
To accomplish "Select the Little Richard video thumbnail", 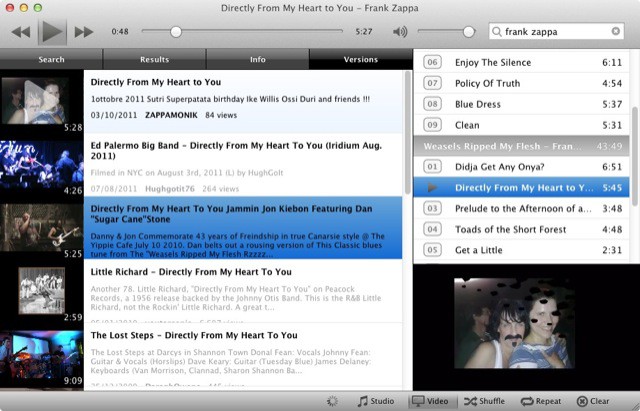I will (x=41, y=292).
